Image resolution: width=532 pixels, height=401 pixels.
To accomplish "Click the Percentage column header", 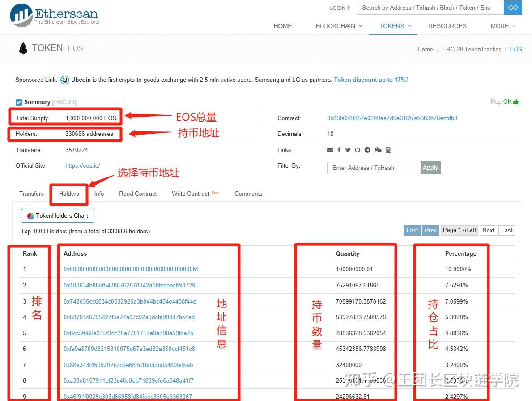I will tap(460, 254).
